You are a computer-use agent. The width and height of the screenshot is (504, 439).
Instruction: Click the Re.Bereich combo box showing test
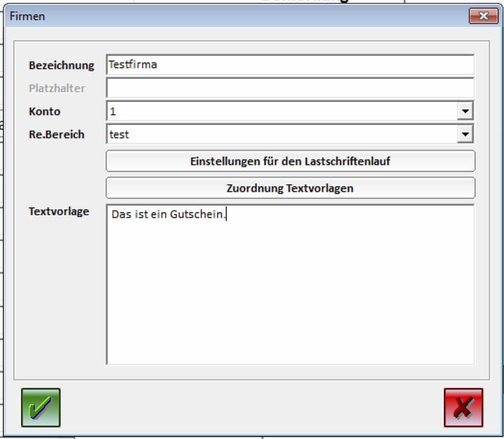(x=281, y=134)
